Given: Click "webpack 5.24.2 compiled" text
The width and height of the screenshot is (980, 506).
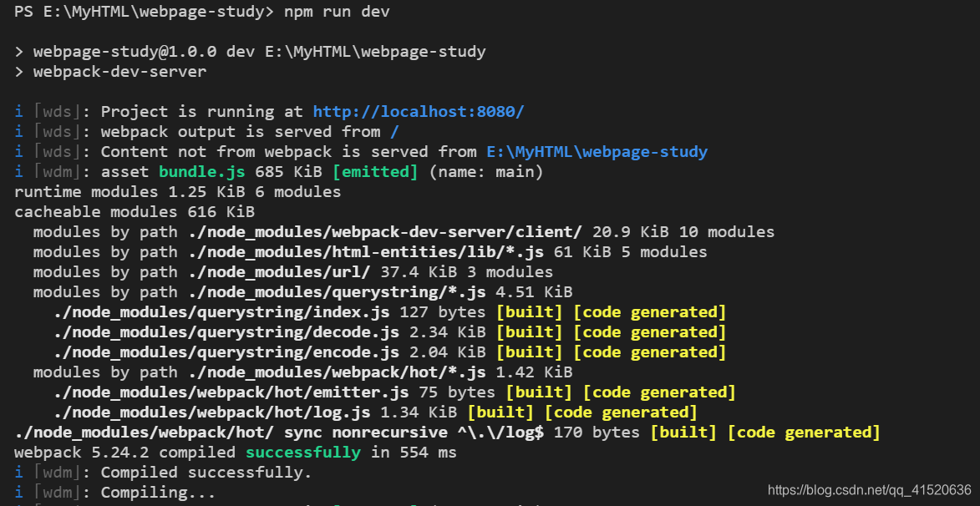Looking at the screenshot, I should point(125,452).
